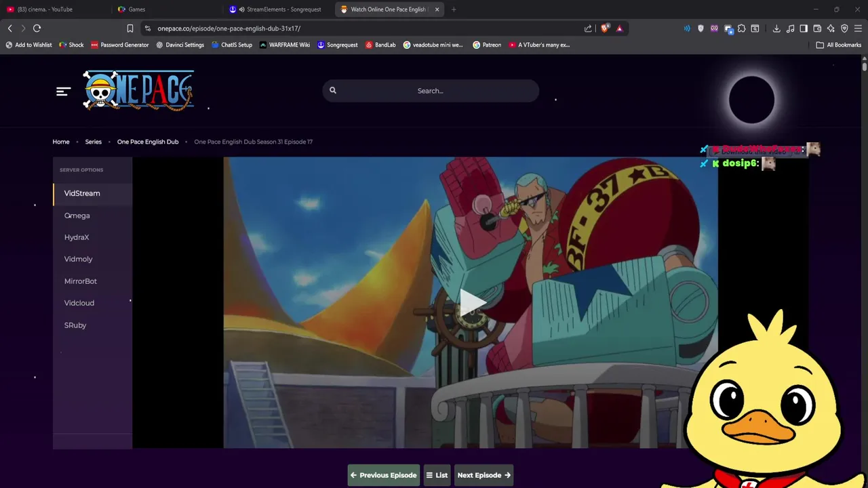
Task: Open WARFRAME Wiki bookmark
Action: click(x=284, y=45)
